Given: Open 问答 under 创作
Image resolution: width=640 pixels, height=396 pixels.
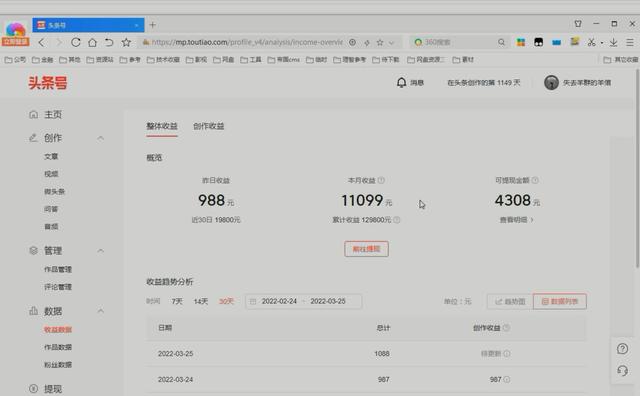Looking at the screenshot, I should [51, 209].
